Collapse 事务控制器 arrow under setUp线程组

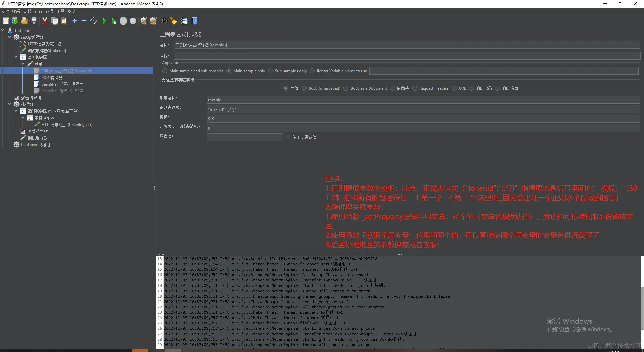point(16,57)
